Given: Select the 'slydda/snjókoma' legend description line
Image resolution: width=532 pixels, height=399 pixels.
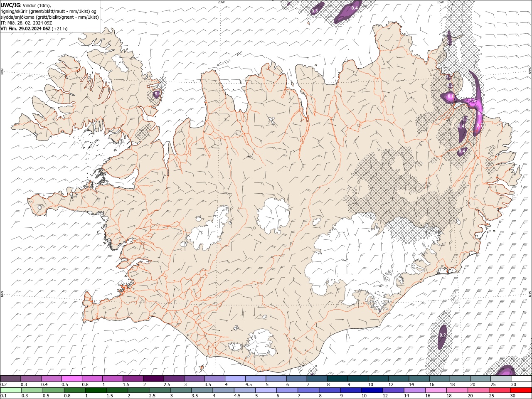Looking at the screenshot, I should (49, 17).
